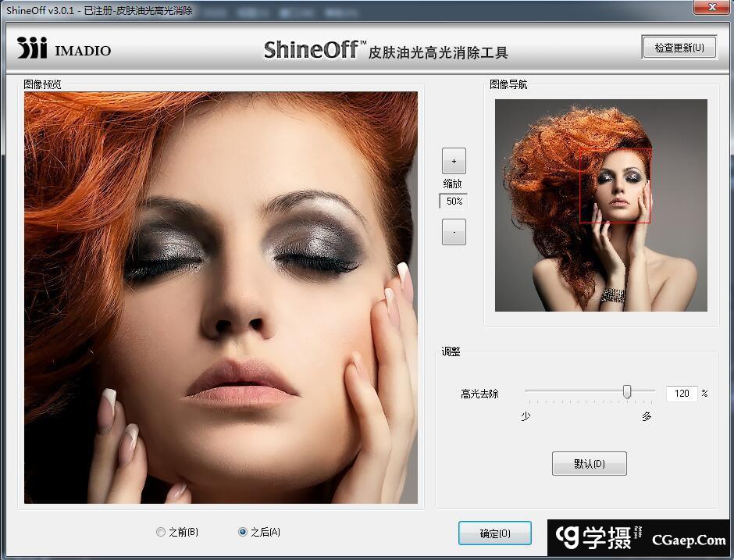Image resolution: width=734 pixels, height=560 pixels.
Task: Select the 之后(A) after radio button
Action: [x=243, y=532]
